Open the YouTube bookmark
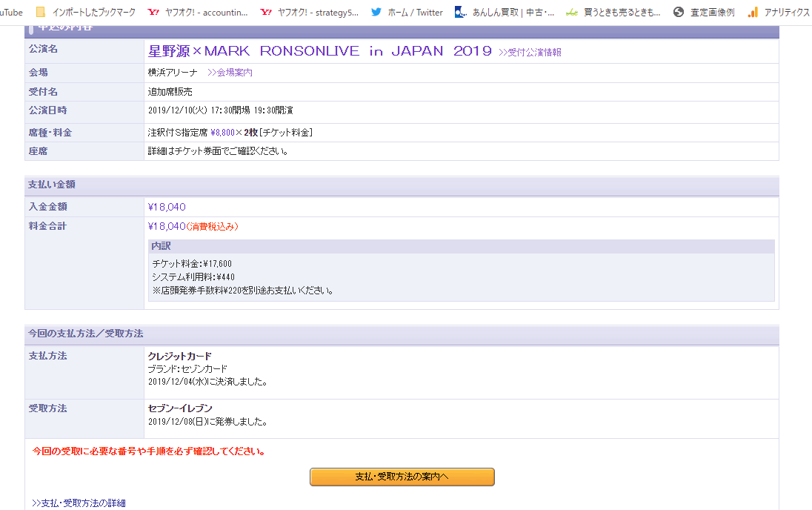The width and height of the screenshot is (812, 510). click(11, 12)
